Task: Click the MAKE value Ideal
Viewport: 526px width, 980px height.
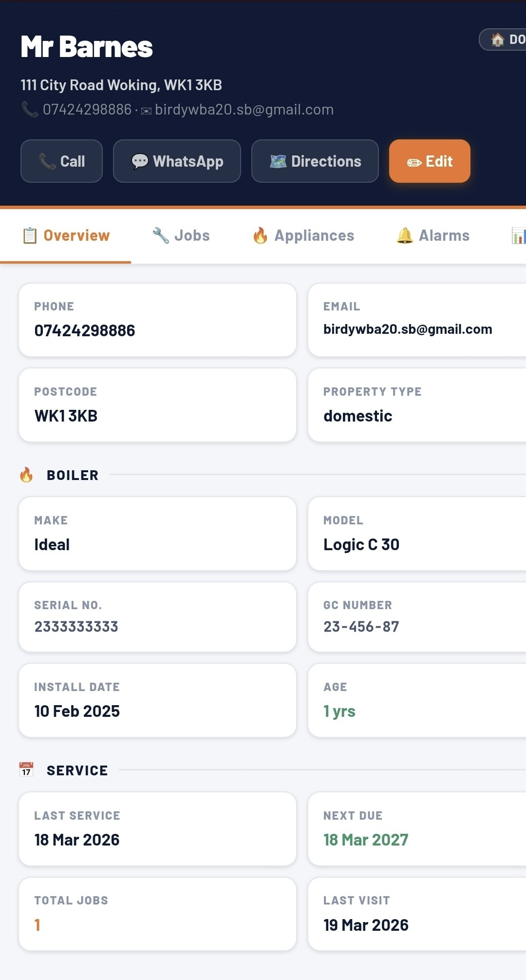Action: click(52, 544)
